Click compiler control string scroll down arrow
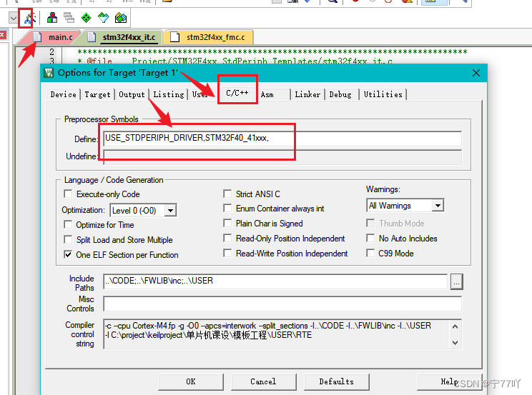Screen dimensions: 532x395 coord(455,342)
